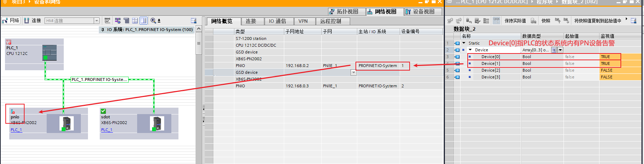Screen dimensions: 644x164
Task: Select the S7-1200 station row
Action: coord(324,39)
